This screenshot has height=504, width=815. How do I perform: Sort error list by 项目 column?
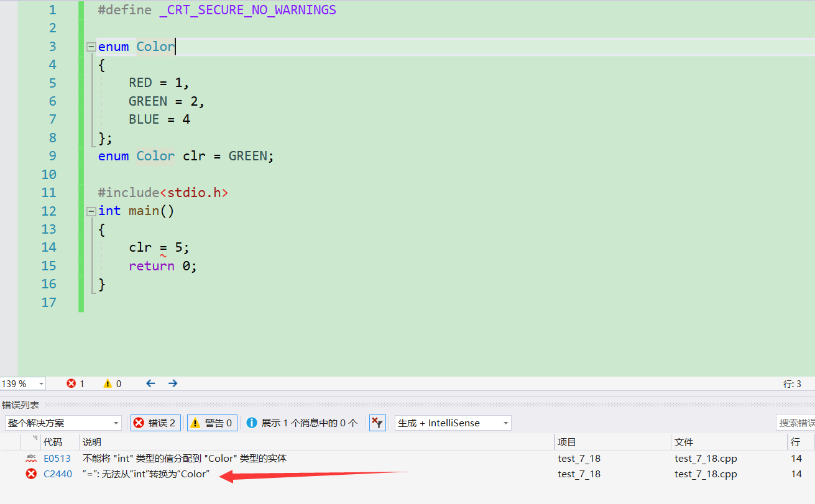coord(612,442)
